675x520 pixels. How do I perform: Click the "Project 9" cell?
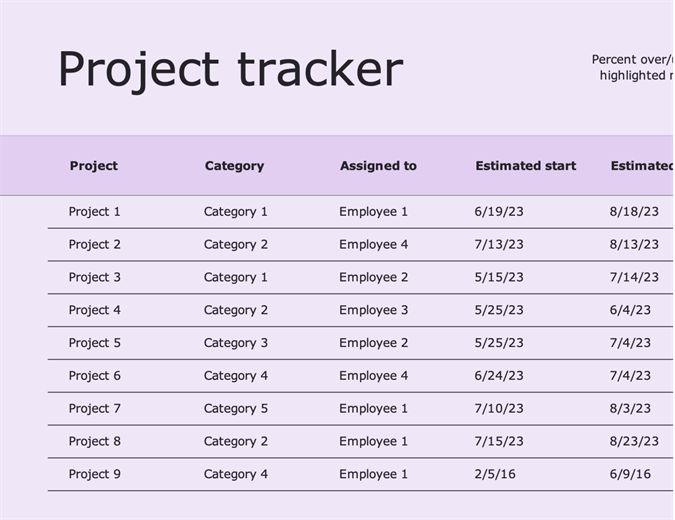pos(94,474)
